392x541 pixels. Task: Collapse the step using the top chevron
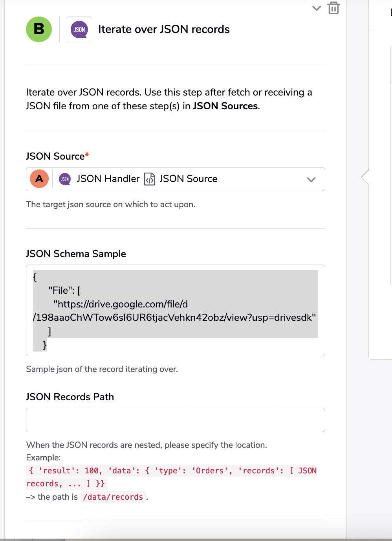(317, 8)
